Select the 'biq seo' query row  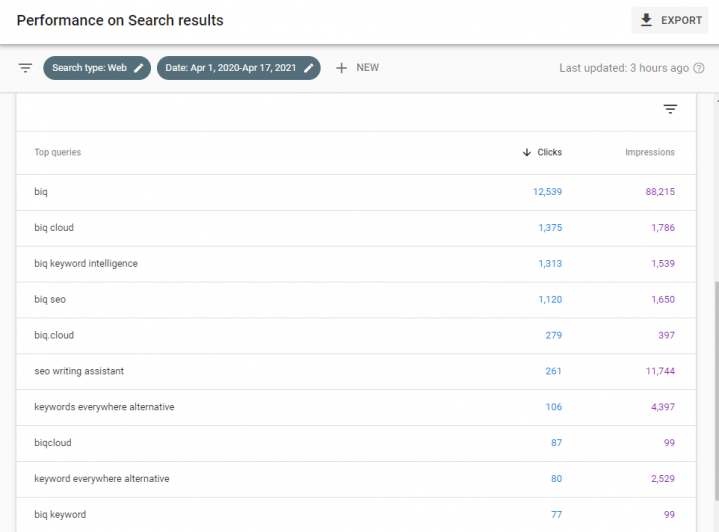[356, 299]
